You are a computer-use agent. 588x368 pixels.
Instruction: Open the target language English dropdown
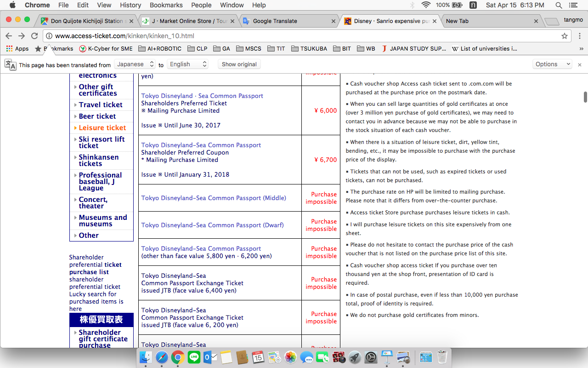(188, 64)
